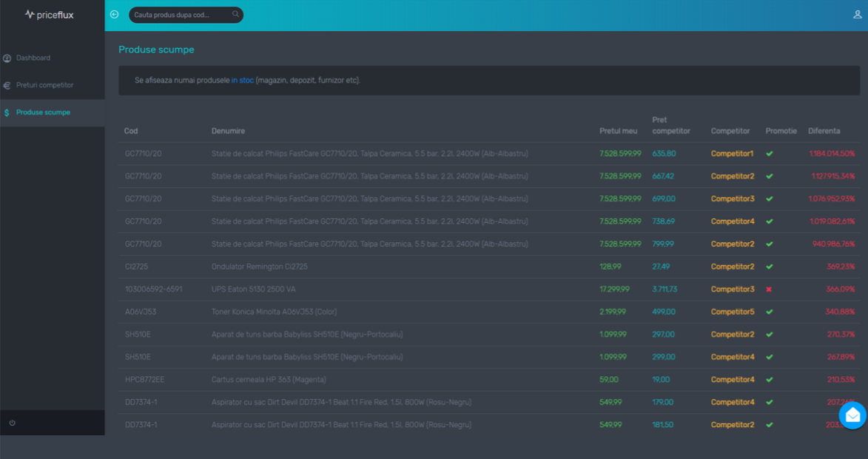Click the red X promotion icon for UPS Eaton
Viewport: 868px width, 459px height.
(769, 289)
